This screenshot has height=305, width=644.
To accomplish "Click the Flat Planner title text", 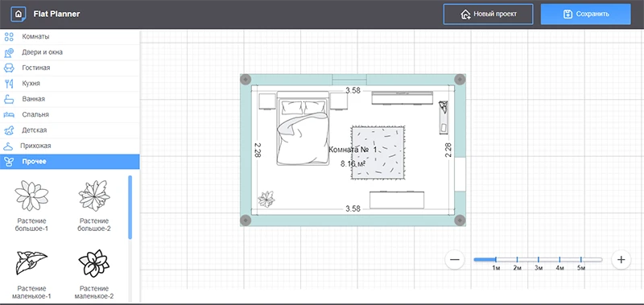I will click(x=56, y=14).
